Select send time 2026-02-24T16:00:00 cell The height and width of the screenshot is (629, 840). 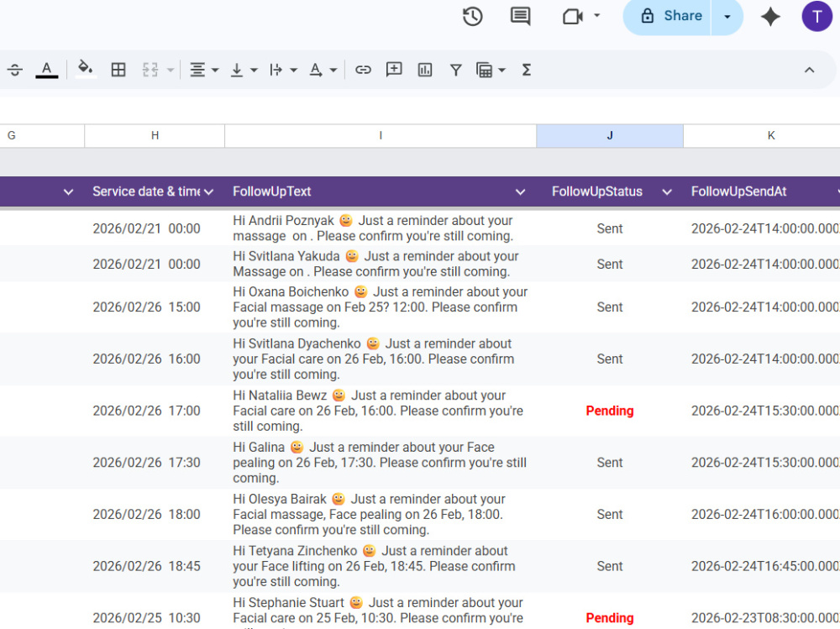762,514
